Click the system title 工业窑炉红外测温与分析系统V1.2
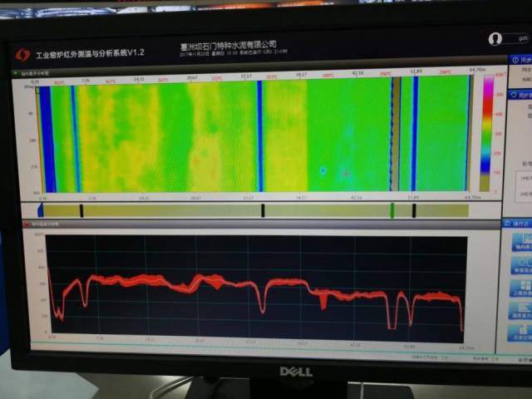 [91, 53]
